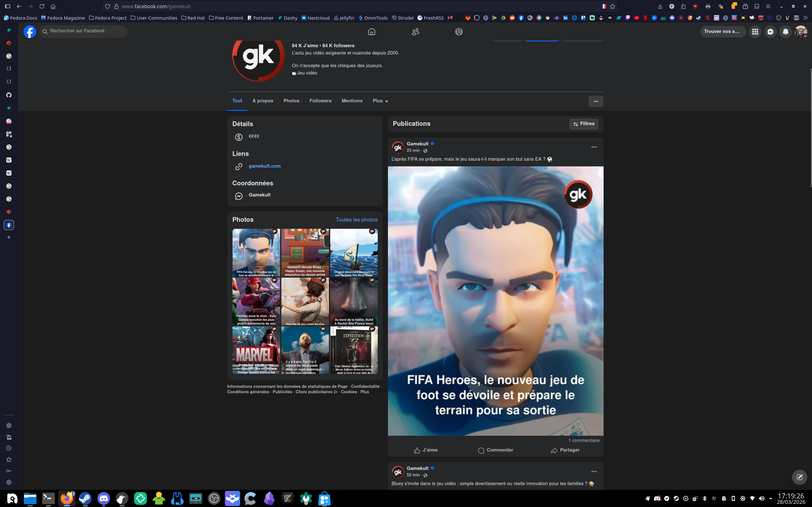
Task: Click the Facebook logo
Action: pyautogui.click(x=29, y=31)
